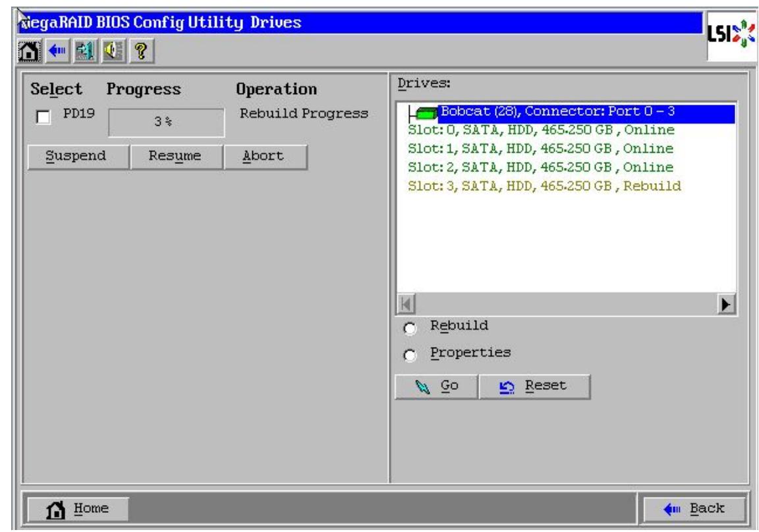Tick the PD19 select checkbox
Screen dimensions: 759x532
tap(43, 117)
